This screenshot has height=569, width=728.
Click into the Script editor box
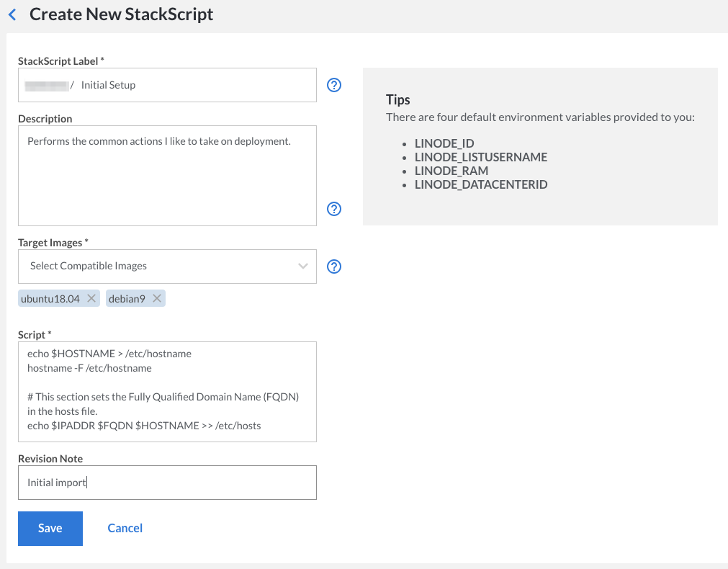[167, 391]
